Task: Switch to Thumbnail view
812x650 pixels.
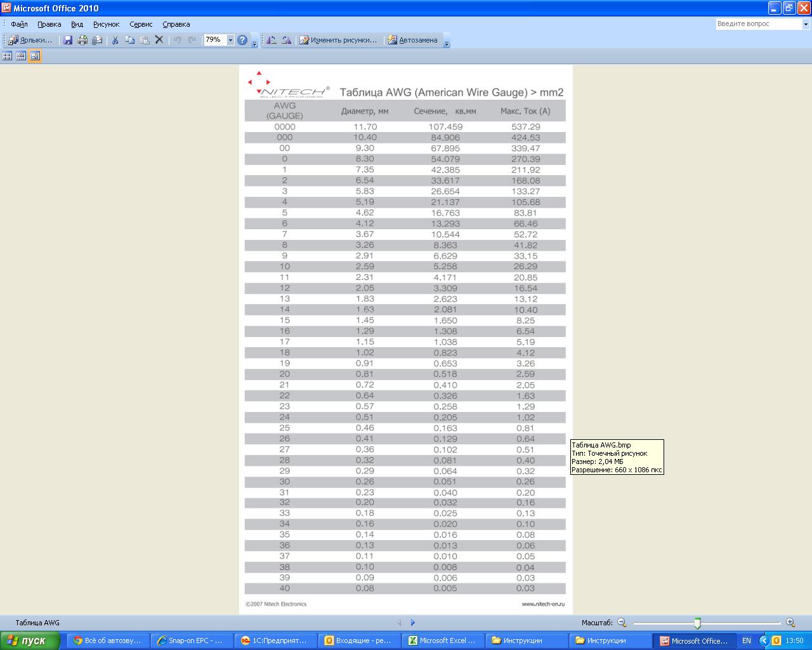Action: click(7, 56)
